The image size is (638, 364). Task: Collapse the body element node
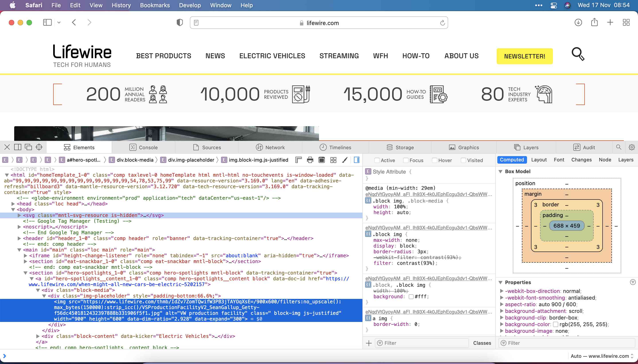coord(13,209)
